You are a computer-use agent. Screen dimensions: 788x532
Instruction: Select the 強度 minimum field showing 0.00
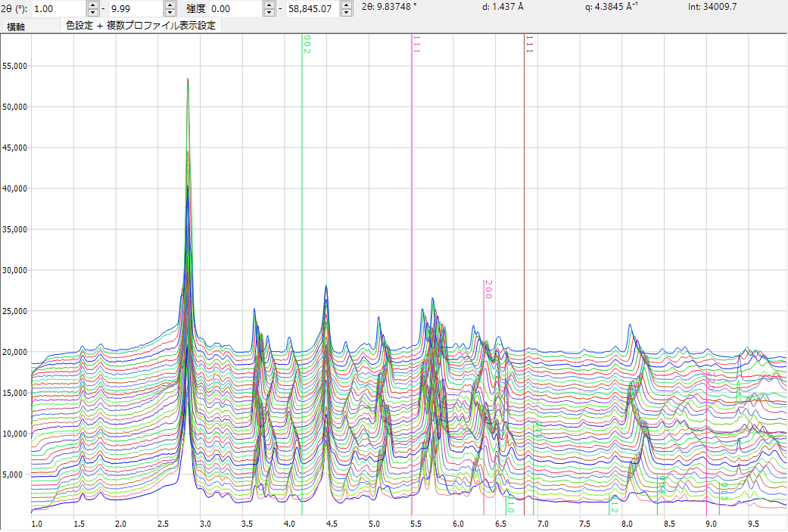(235, 9)
